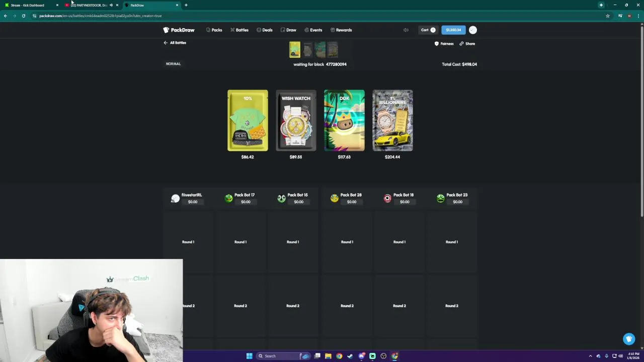Open OBS Studio from the taskbar

[383, 356]
